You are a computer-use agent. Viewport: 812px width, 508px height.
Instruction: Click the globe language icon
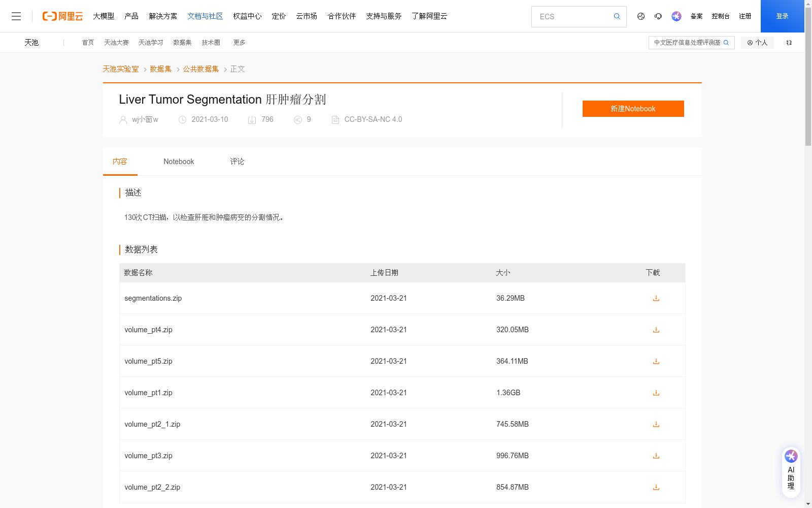point(641,16)
